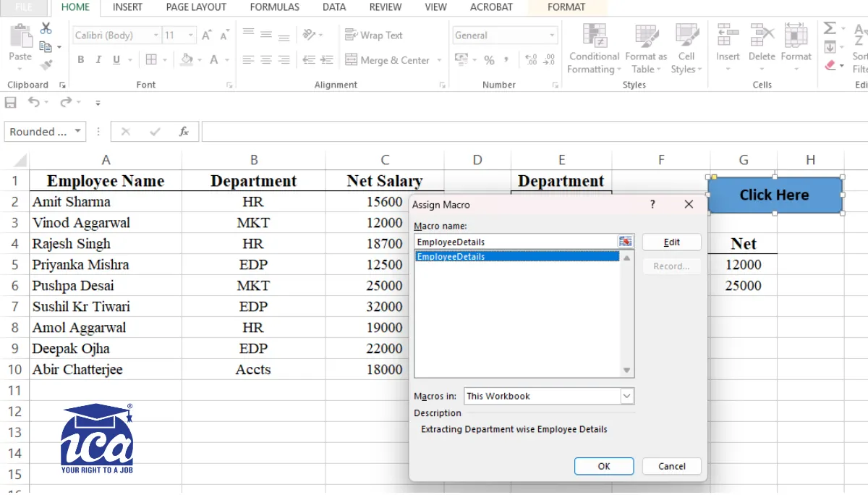Toggle Wrap Text
Image resolution: width=868 pixels, height=495 pixels.
click(x=374, y=35)
